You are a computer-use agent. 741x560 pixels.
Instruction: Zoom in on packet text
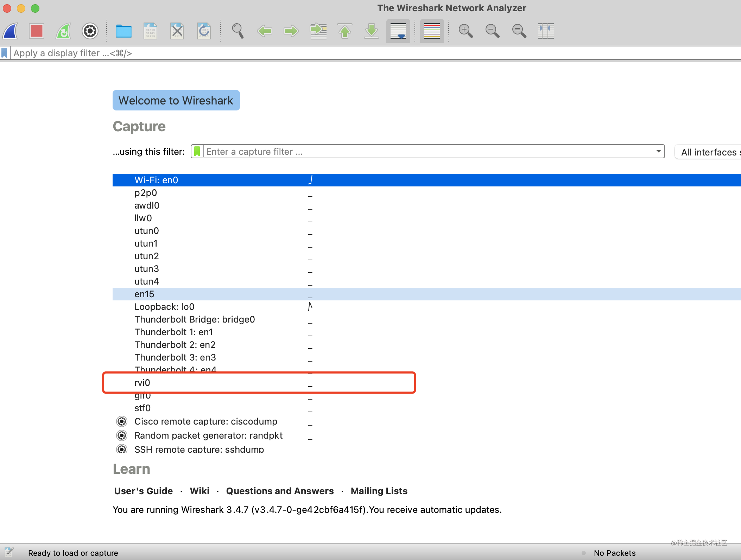pos(466,31)
